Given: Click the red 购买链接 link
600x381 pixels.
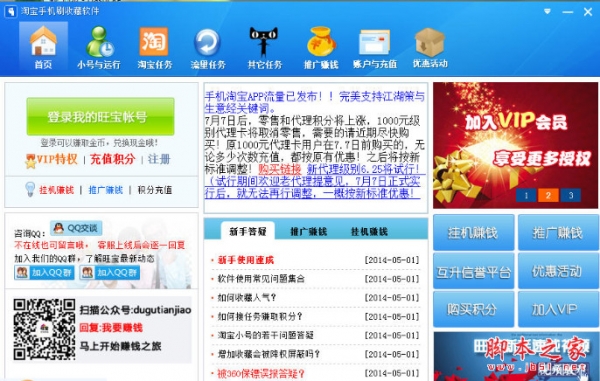Looking at the screenshot, I should (x=280, y=169).
